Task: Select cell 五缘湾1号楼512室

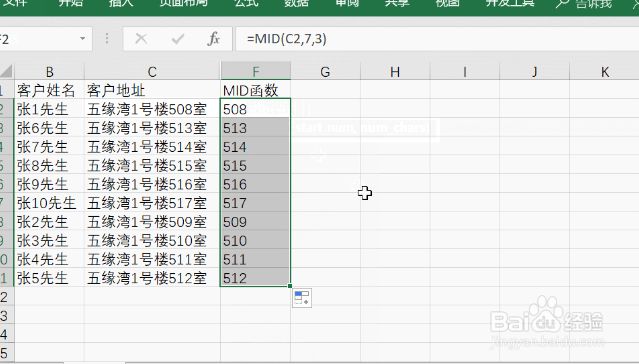Action: click(152, 278)
